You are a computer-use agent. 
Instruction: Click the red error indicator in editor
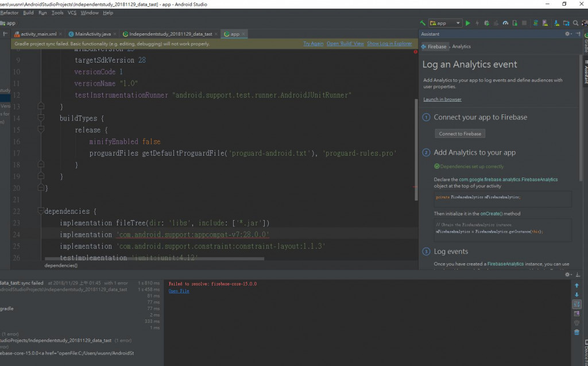point(416,52)
